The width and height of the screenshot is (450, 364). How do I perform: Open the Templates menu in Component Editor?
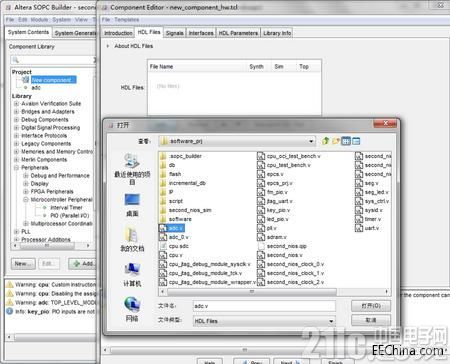(127, 20)
